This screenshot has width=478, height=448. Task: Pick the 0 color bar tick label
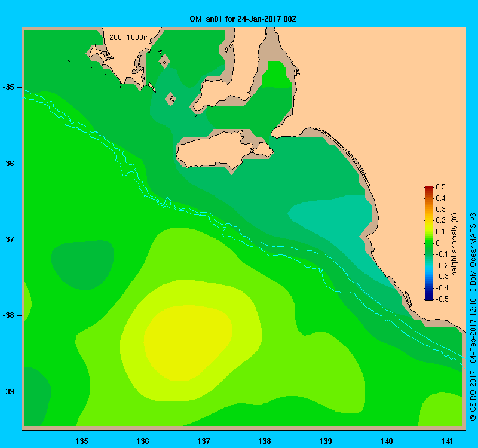tap(438, 243)
